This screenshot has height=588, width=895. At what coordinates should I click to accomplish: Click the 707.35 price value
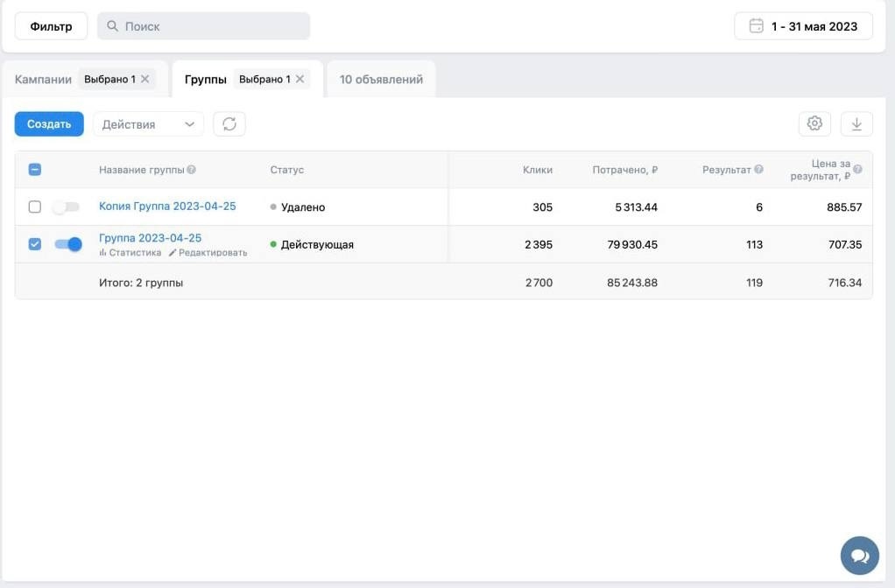tap(845, 245)
